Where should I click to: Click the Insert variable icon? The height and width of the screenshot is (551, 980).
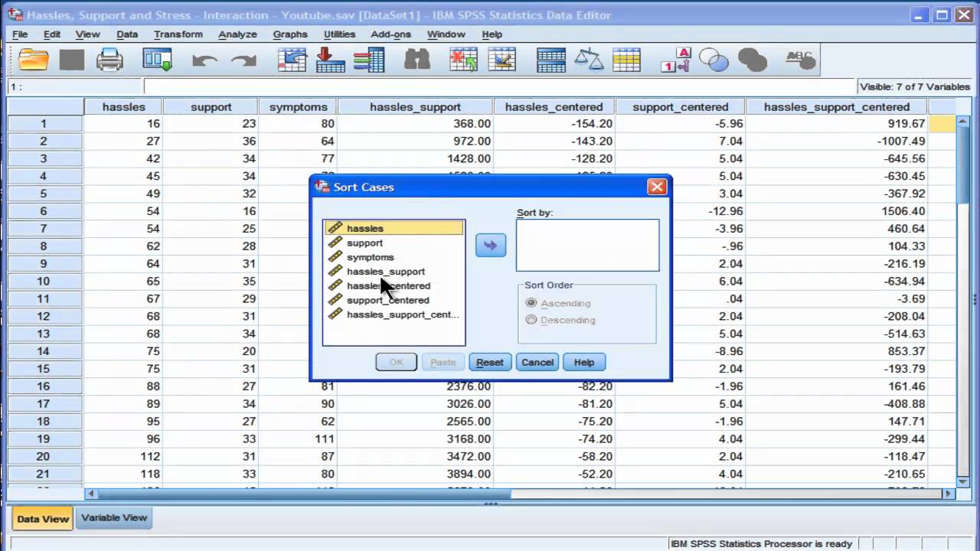501,60
